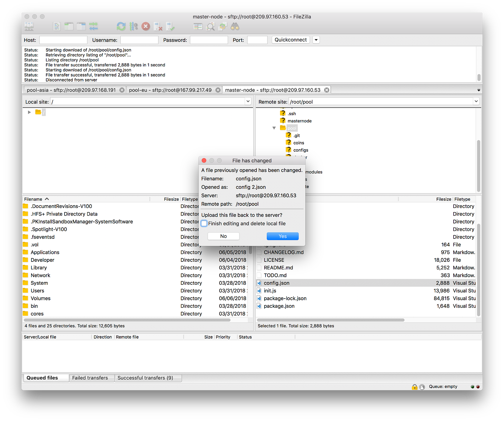
Task: Click the Quickconnect button
Action: click(x=291, y=40)
